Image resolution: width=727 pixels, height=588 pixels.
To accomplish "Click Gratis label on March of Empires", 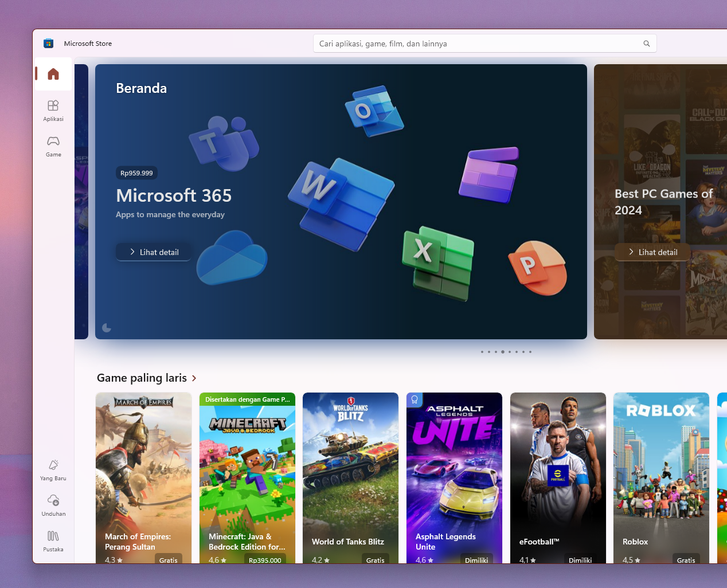I will (x=168, y=560).
